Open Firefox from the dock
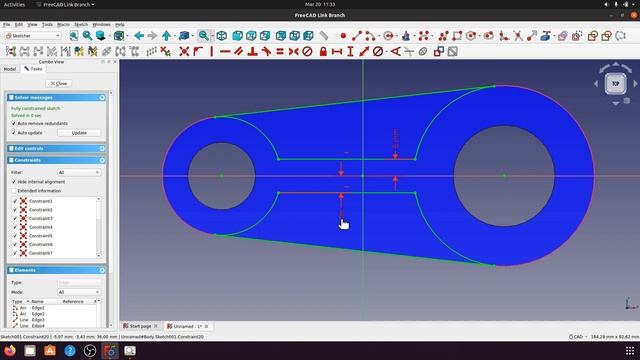The width and height of the screenshot is (640, 360). pyautogui.click(x=10, y=351)
